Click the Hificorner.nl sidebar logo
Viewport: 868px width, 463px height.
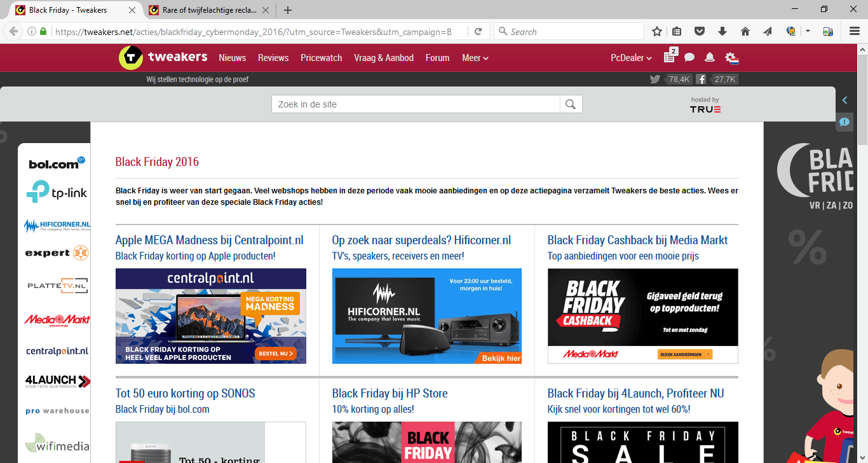(x=57, y=226)
